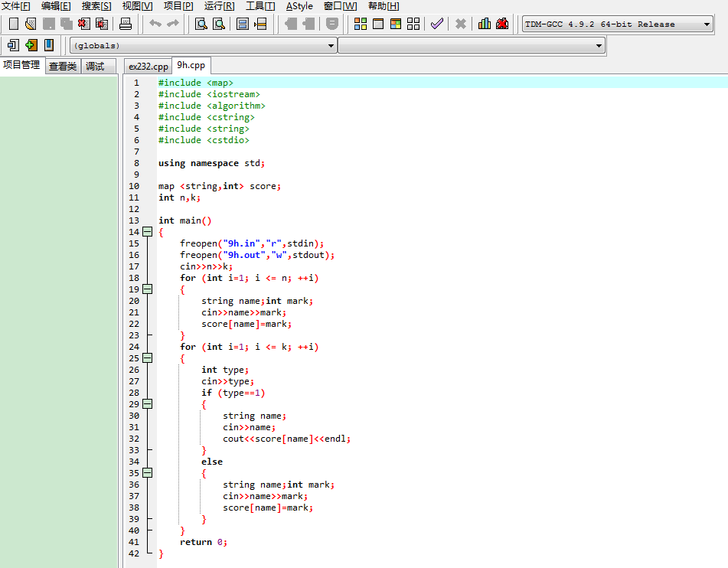Click the Compile and Run icon
Image resolution: width=728 pixels, height=568 pixels.
pos(396,24)
